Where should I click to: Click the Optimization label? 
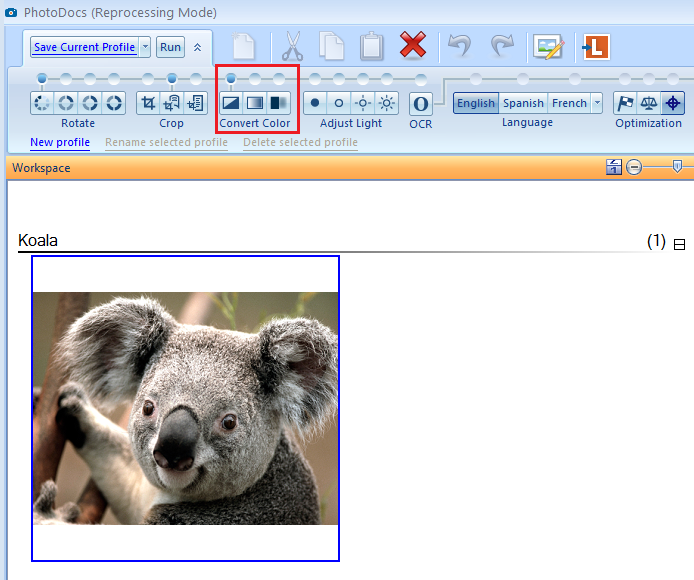pos(648,123)
